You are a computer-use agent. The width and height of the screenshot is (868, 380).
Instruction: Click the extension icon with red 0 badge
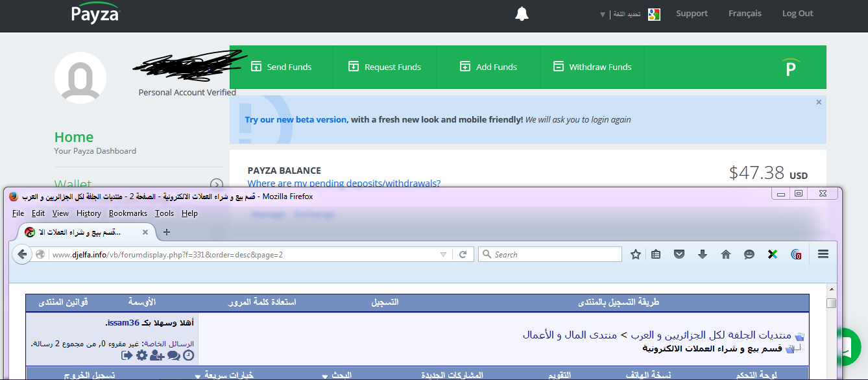pyautogui.click(x=796, y=255)
